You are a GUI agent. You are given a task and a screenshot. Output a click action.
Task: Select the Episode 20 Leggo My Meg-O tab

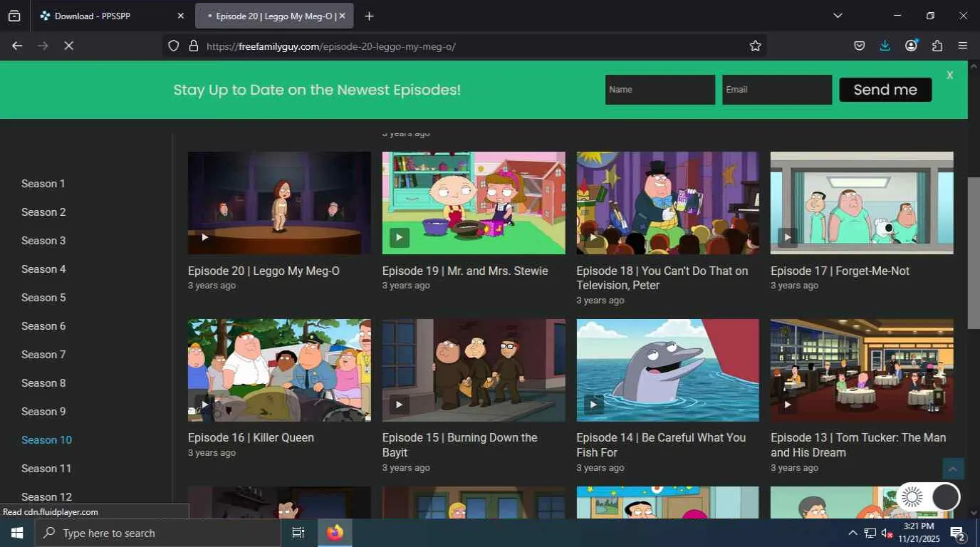[274, 16]
